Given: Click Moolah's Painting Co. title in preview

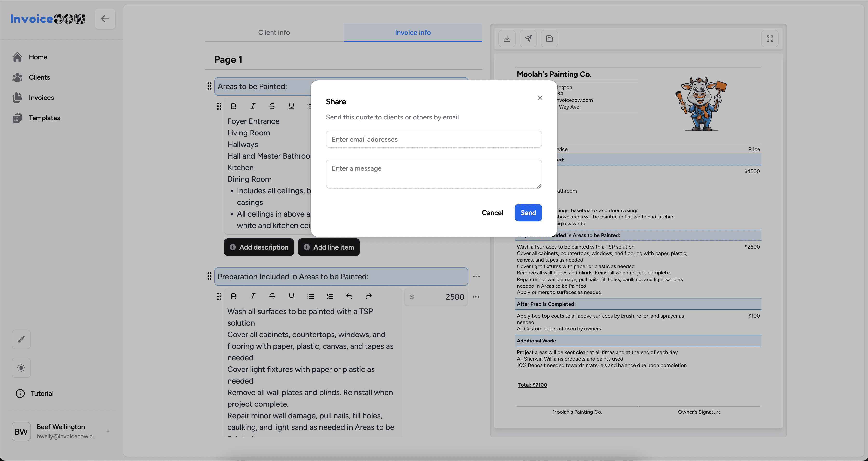Looking at the screenshot, I should pos(554,74).
